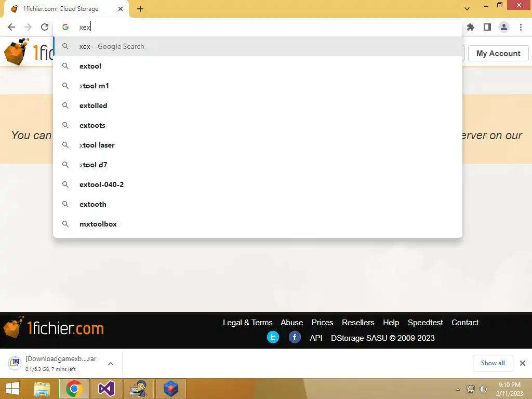This screenshot has height=399, width=532.
Task: Open the cartoon character taskbar app
Action: click(x=139, y=389)
